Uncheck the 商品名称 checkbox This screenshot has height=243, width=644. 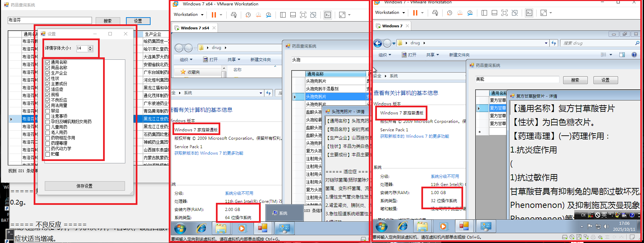48,68
